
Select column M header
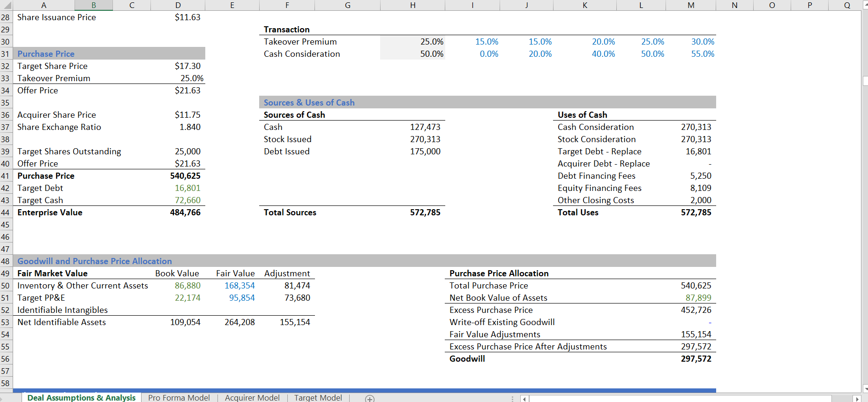pos(691,5)
